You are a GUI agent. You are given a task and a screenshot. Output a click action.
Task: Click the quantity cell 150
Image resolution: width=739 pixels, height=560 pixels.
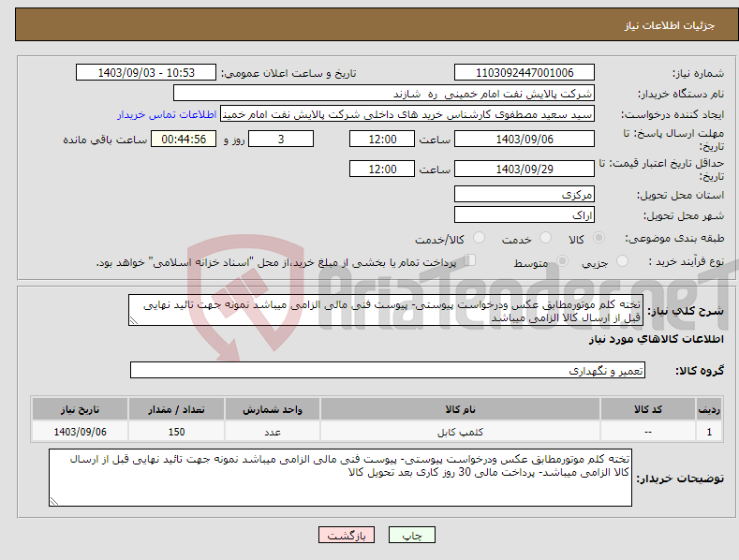pos(176,432)
